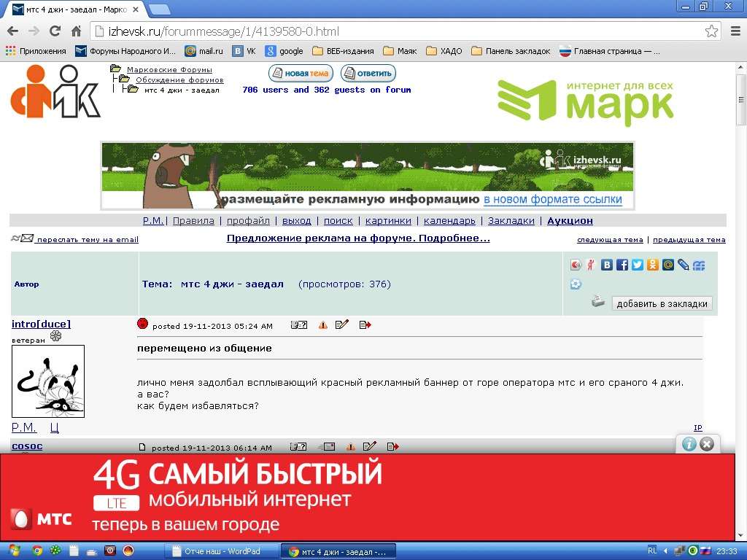Click the edit pencil icon on intro[duce] post
Viewport: 747px width, 560px height.
[342, 325]
